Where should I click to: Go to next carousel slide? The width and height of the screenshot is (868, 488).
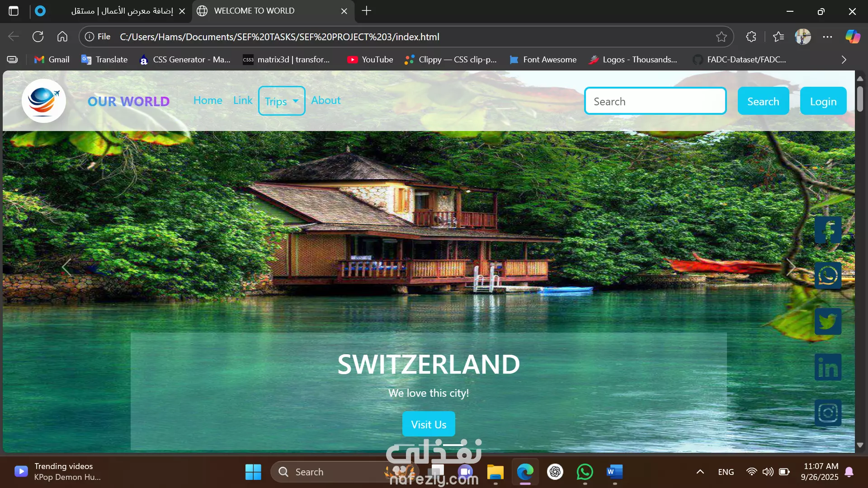(x=790, y=267)
